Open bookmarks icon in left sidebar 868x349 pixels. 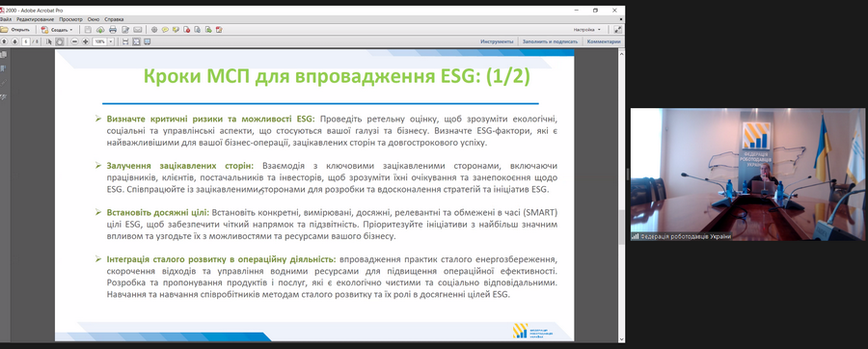tap(4, 68)
